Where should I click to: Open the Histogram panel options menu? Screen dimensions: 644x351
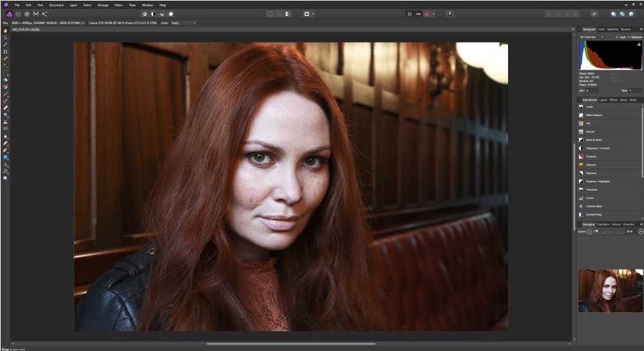coord(641,29)
